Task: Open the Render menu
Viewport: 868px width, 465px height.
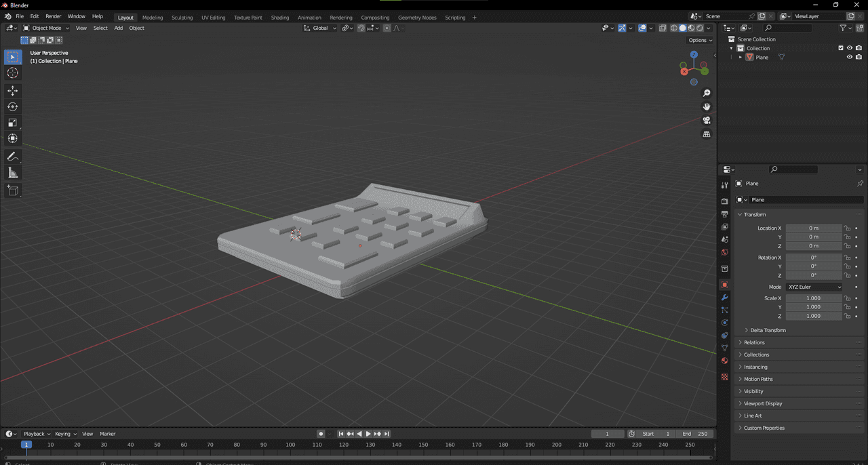Action: pyautogui.click(x=53, y=16)
